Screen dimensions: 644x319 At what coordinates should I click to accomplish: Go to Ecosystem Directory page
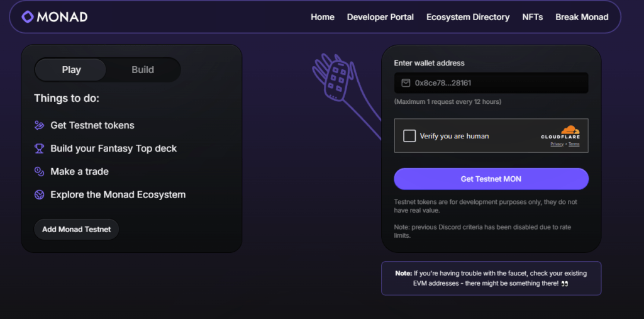pos(468,17)
